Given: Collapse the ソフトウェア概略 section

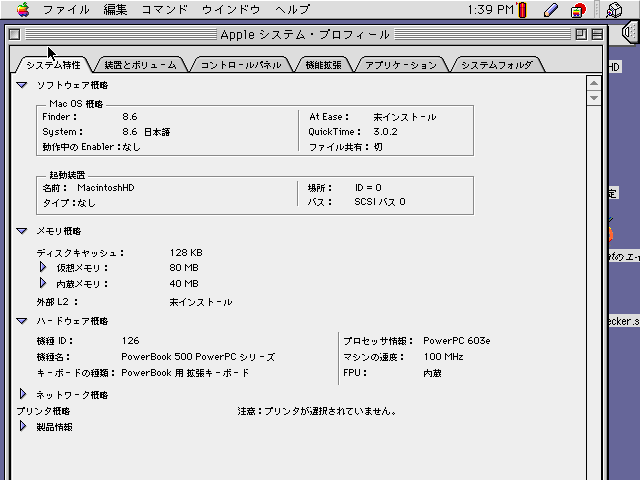Looking at the screenshot, I should point(22,85).
